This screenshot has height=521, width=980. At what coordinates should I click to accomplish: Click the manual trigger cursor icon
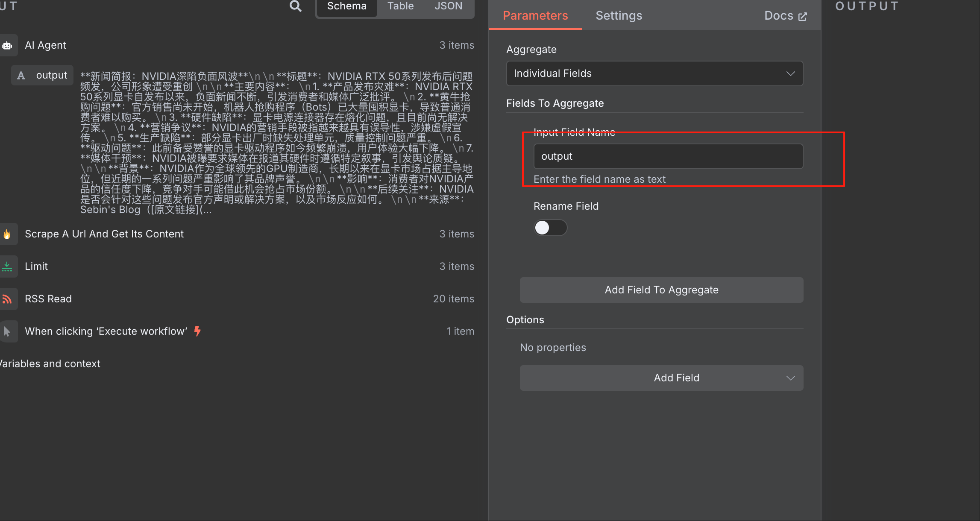(7, 331)
